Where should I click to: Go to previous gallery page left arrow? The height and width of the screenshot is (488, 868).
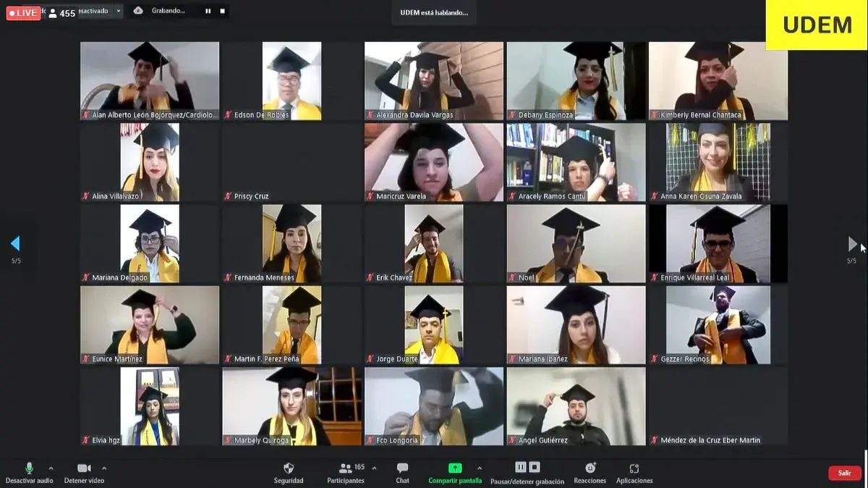point(15,244)
